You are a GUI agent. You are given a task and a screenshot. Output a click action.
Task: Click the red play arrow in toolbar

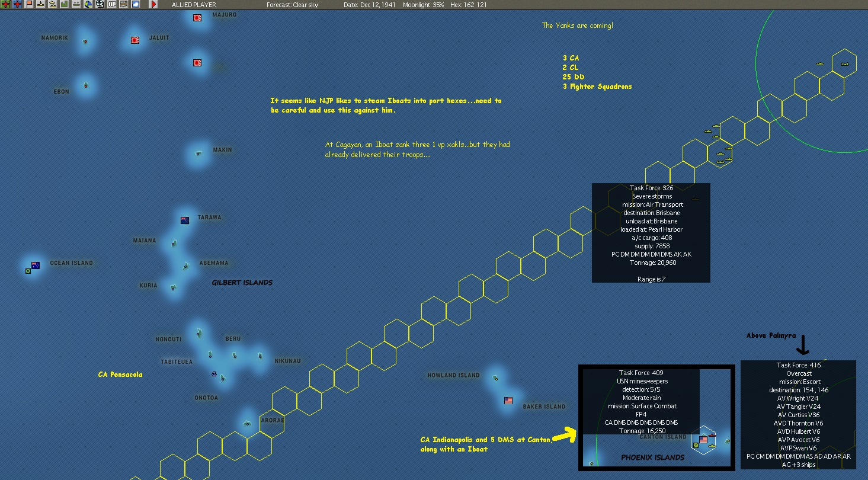[153, 4]
